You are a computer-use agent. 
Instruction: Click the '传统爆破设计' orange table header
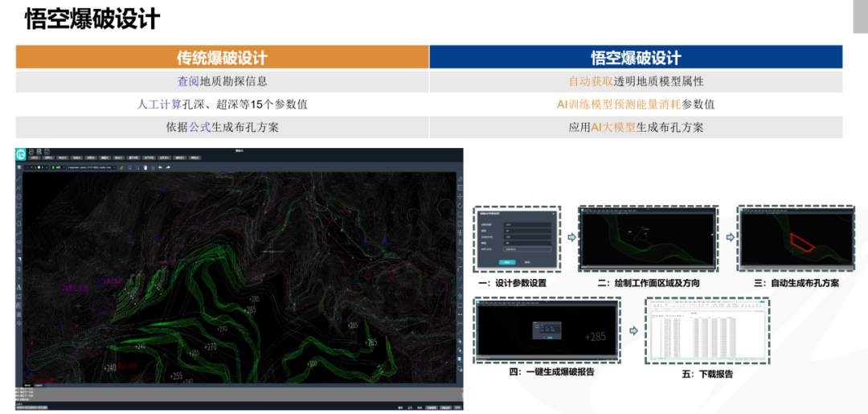pos(222,57)
